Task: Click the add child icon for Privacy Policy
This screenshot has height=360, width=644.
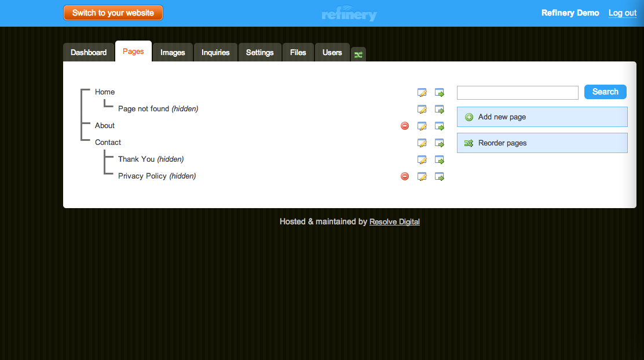Action: click(x=440, y=176)
